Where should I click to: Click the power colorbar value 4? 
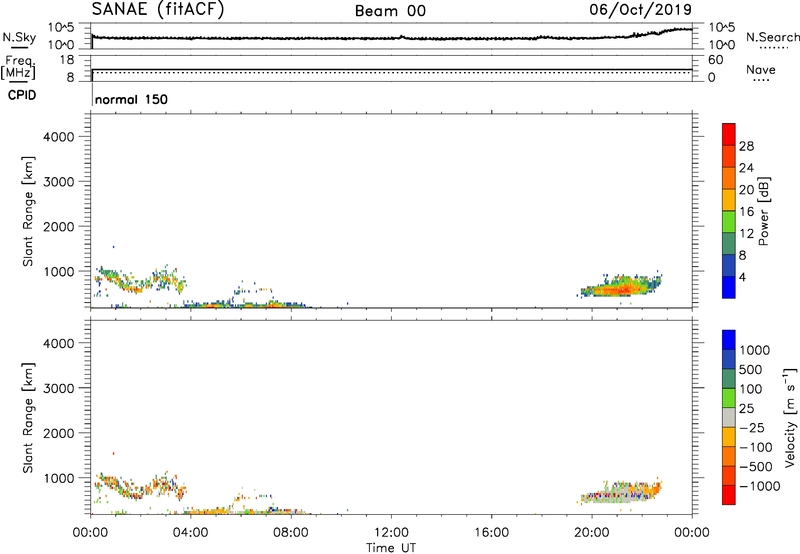742,277
